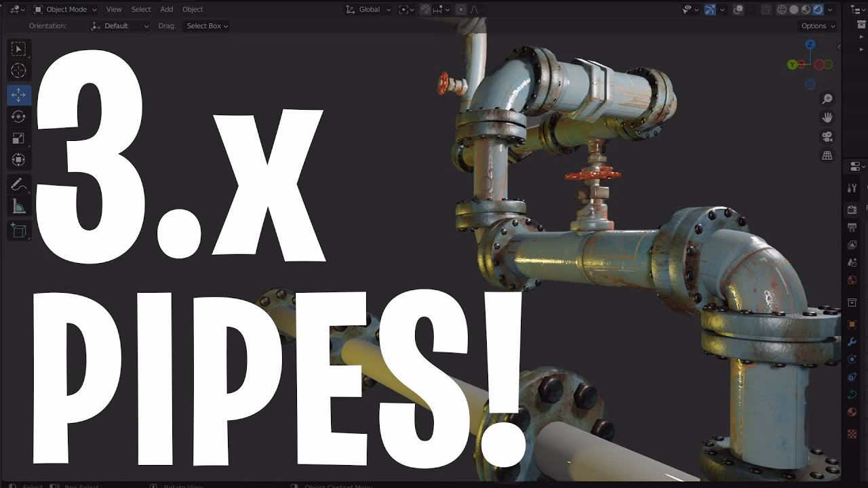Open the Object Mode dropdown

coord(65,9)
